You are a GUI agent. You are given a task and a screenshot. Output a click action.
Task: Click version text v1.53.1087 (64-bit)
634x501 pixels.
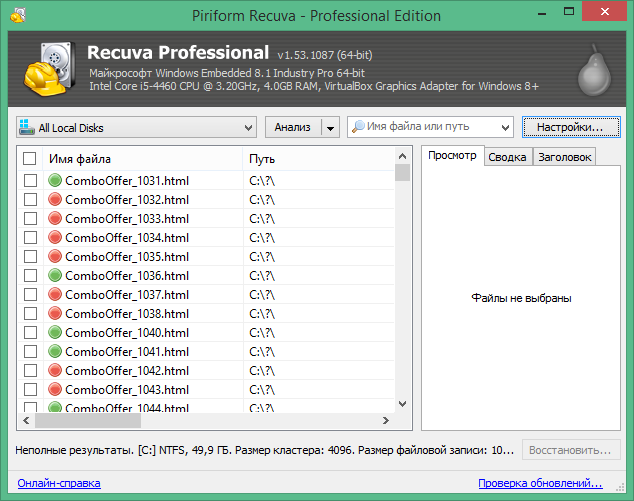point(325,55)
